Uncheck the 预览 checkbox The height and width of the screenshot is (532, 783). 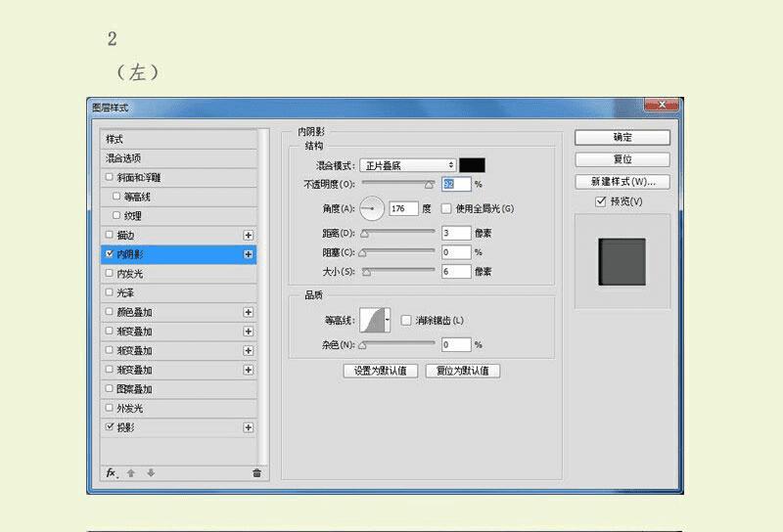[601, 201]
